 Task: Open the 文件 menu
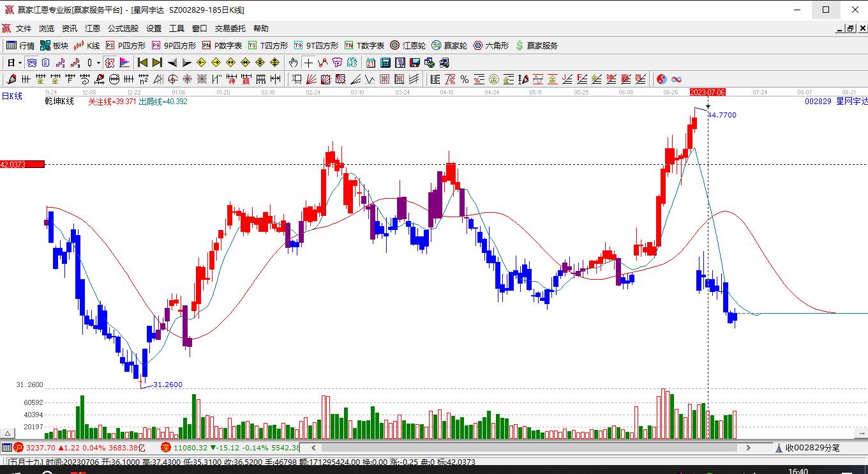24,29
